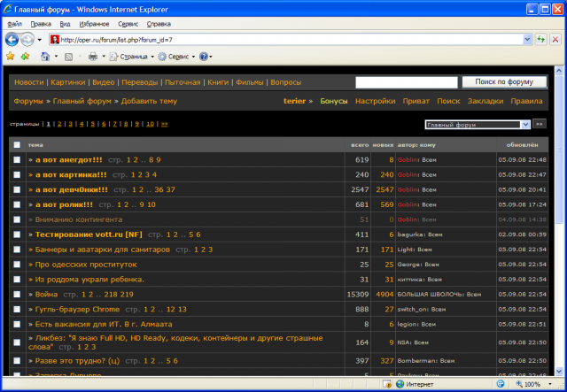Open the Сервис toolbar gear menu

tap(177, 57)
